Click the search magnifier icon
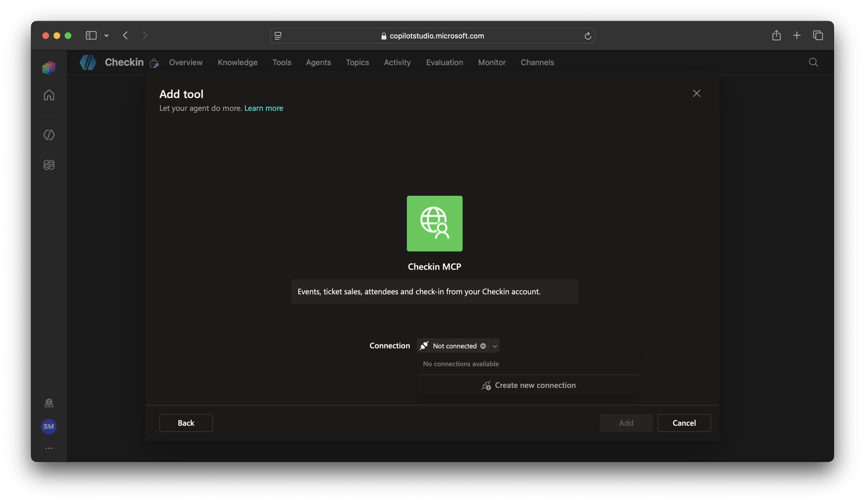Viewport: 865px width, 504px height. 813,62
